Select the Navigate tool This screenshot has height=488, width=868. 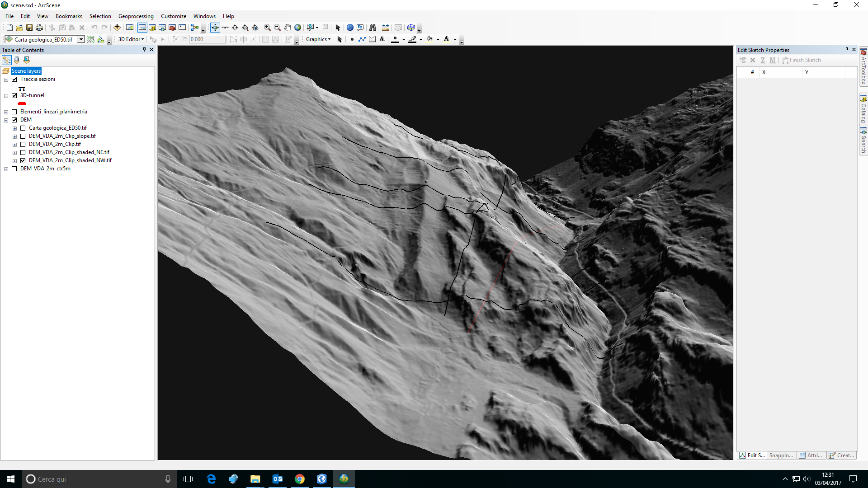coord(215,27)
